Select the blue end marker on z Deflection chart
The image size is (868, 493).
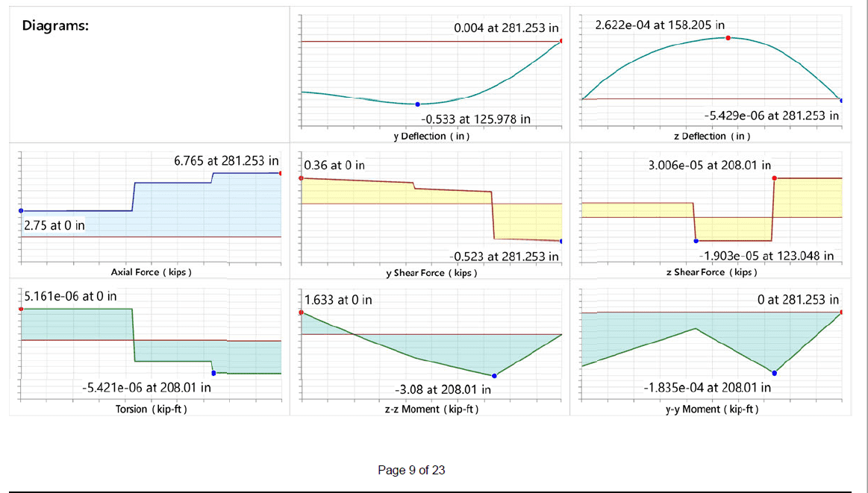(841, 100)
